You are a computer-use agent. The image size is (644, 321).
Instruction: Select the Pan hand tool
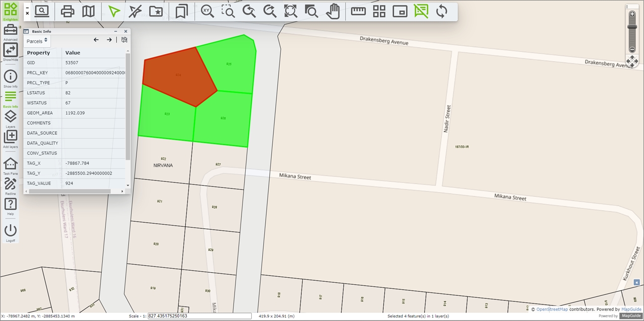pyautogui.click(x=333, y=11)
